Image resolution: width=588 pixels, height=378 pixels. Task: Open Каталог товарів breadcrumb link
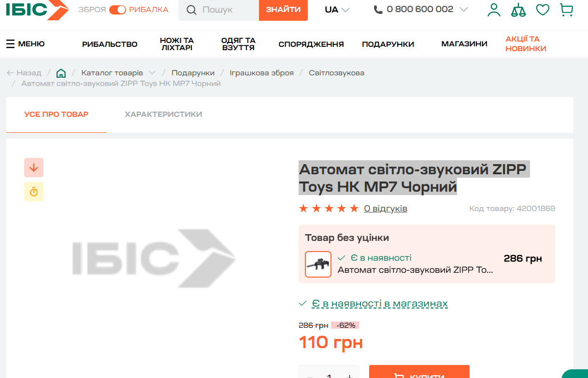pos(112,73)
